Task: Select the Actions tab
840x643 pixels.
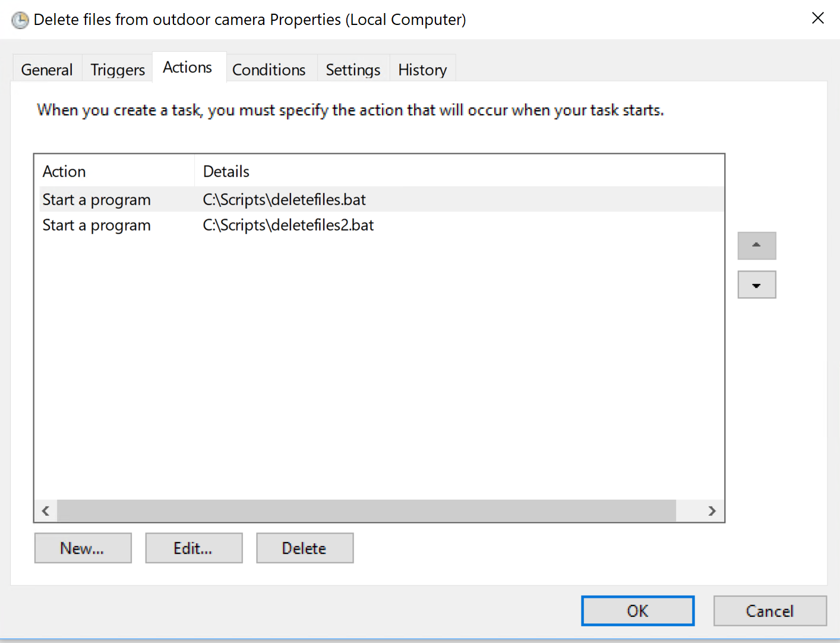Action: click(x=188, y=67)
